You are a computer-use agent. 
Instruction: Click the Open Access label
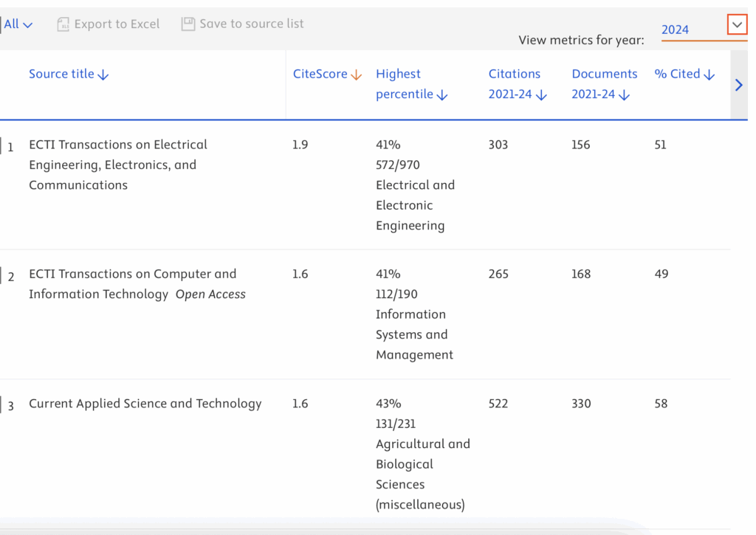[210, 294]
